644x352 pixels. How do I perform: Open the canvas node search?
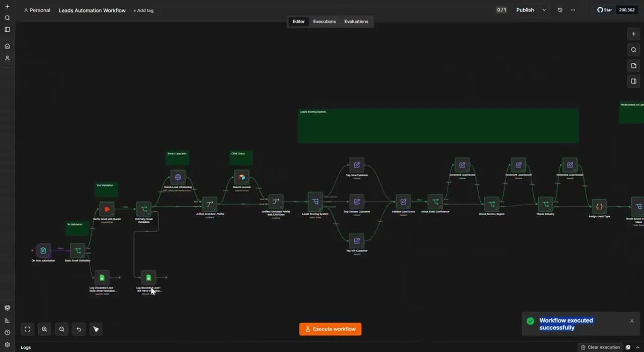(633, 50)
